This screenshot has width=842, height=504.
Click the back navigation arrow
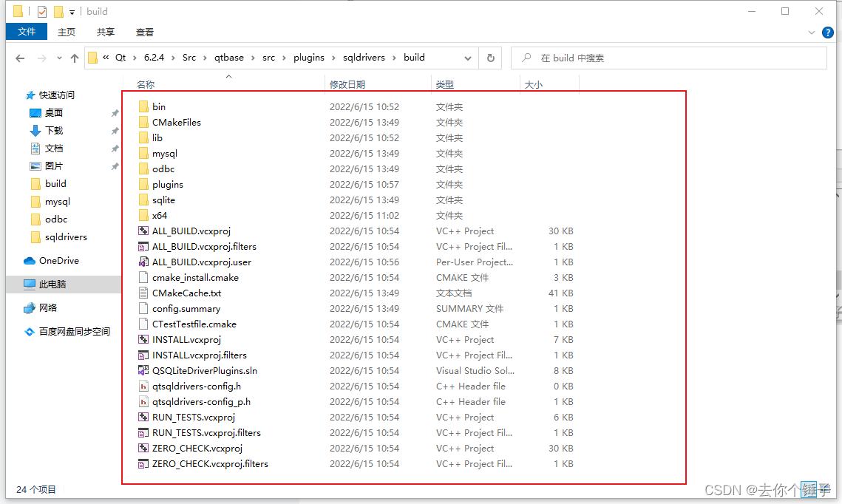21,58
